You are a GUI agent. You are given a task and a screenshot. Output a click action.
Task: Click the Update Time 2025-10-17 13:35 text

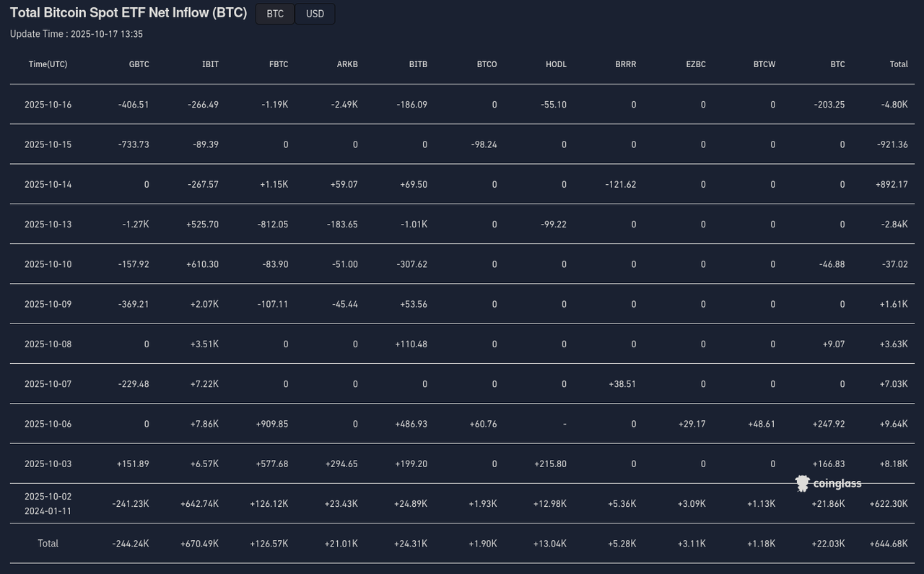(x=77, y=34)
